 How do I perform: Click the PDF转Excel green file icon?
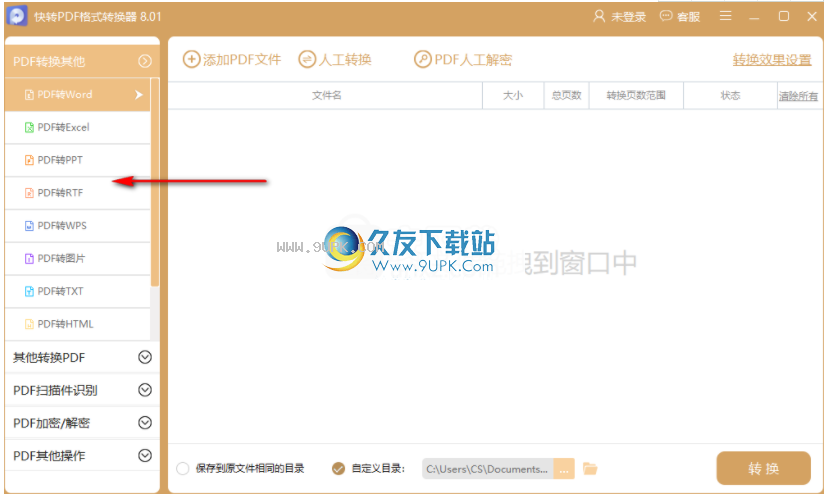(29, 127)
